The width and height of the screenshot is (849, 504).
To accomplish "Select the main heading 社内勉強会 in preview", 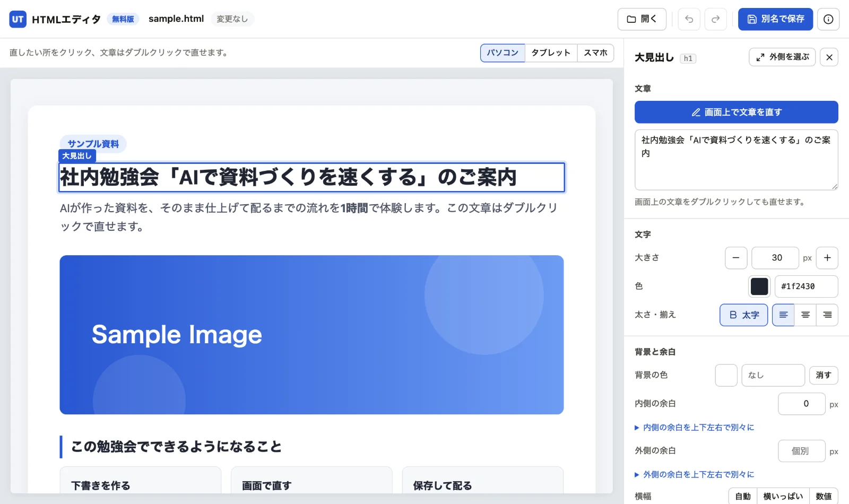I will click(311, 177).
